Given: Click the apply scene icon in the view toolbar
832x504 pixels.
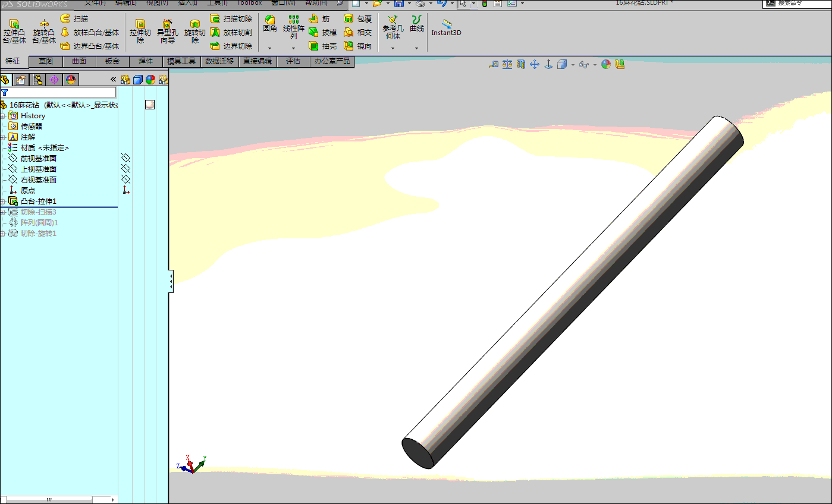Looking at the screenshot, I should pyautogui.click(x=620, y=64).
